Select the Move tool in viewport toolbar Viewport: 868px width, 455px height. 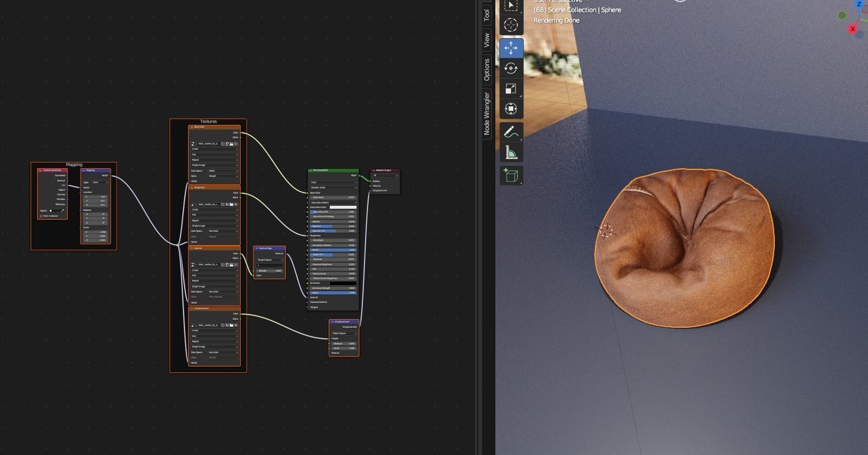point(511,47)
